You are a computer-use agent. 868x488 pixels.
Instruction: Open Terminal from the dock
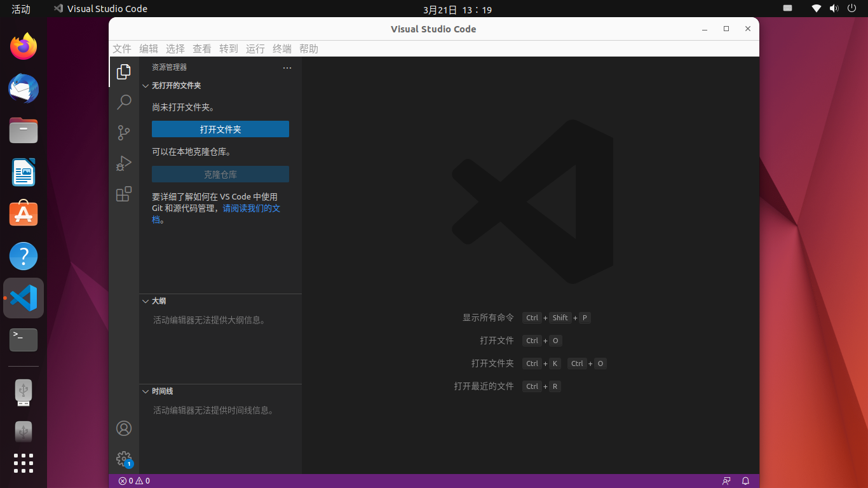(x=24, y=340)
